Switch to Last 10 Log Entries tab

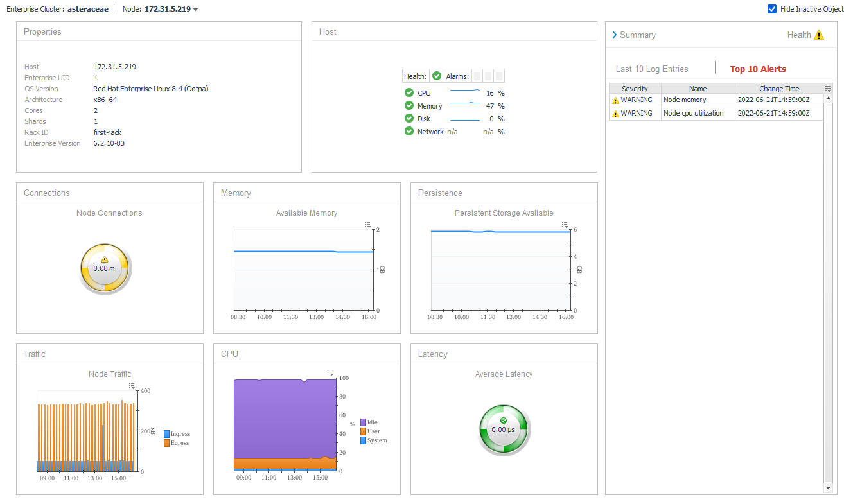[x=652, y=69]
